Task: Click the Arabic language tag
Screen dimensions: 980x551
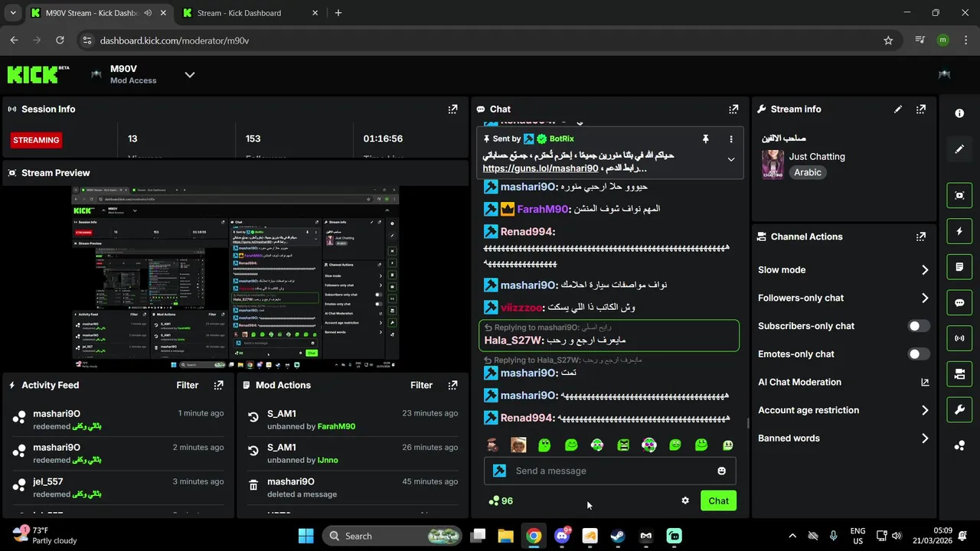Action: tap(808, 173)
